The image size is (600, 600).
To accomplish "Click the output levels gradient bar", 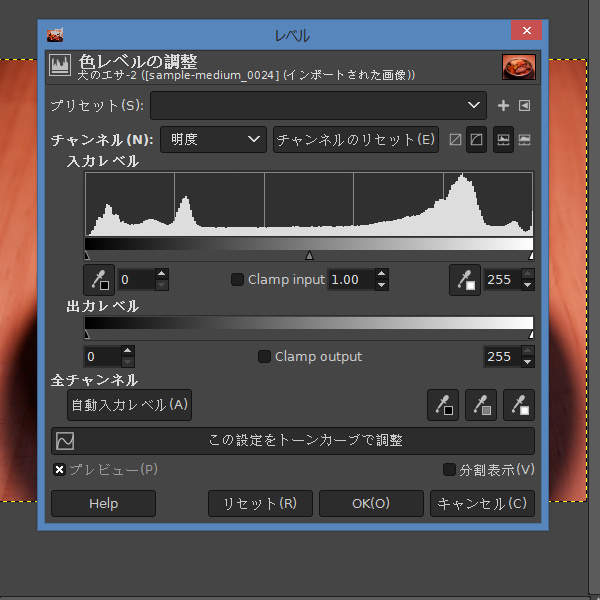I will click(x=309, y=323).
